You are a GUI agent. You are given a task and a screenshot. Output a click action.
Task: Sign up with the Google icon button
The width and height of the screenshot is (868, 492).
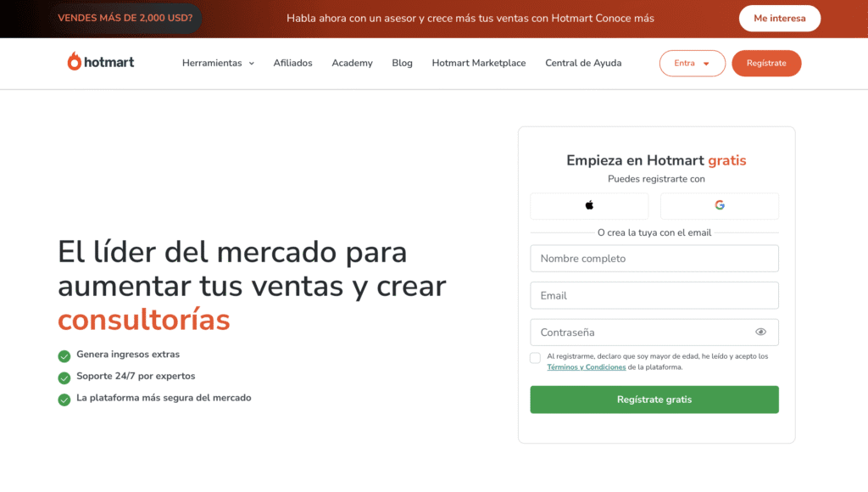719,205
